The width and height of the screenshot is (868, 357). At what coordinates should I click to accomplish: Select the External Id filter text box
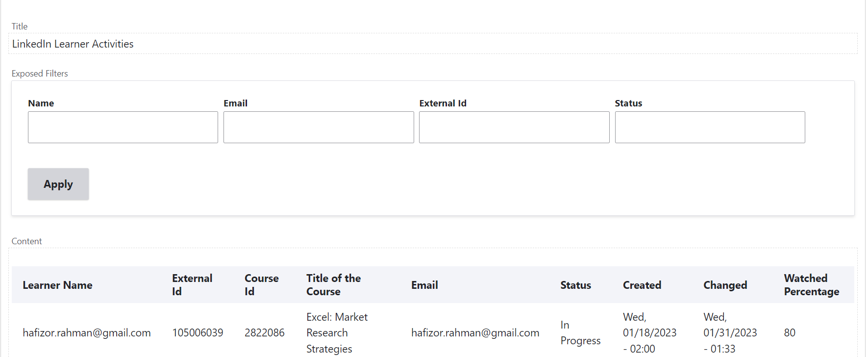click(x=514, y=127)
